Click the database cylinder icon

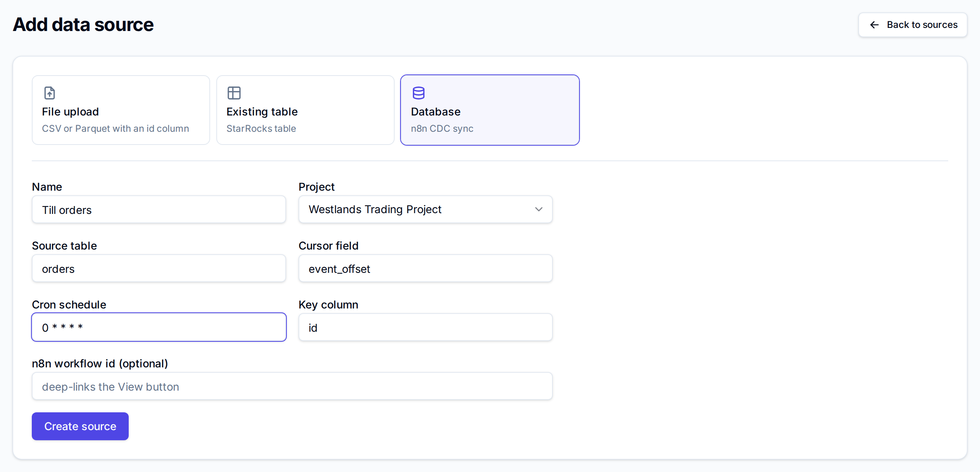tap(419, 93)
